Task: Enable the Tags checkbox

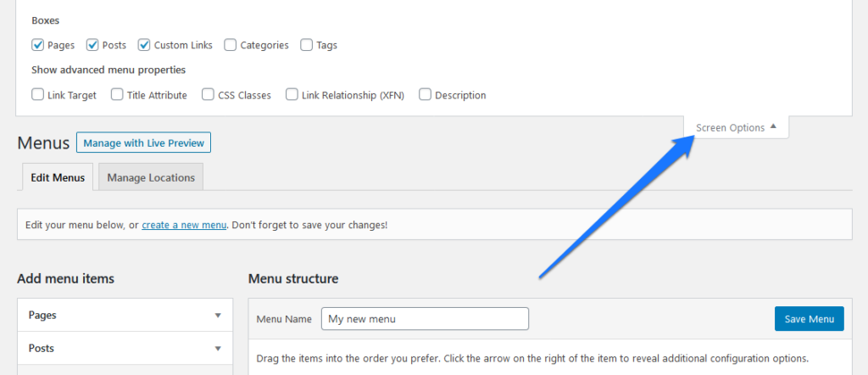Action: tap(307, 45)
